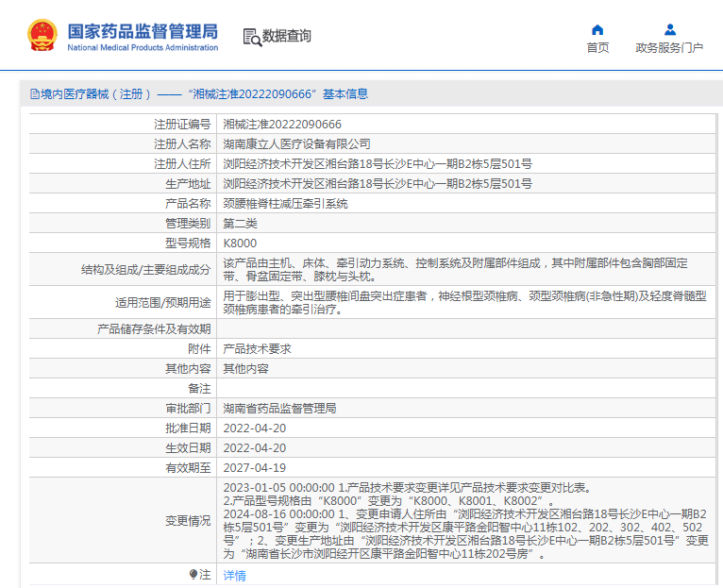Click the document icon beside 境内医疗器械
This screenshot has width=723, height=588.
point(33,94)
